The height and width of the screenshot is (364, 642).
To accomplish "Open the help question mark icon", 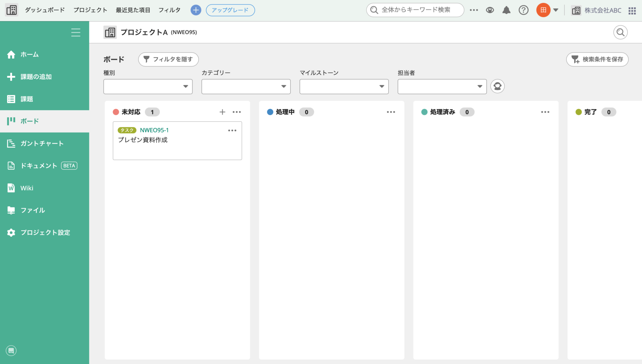I will coord(523,10).
